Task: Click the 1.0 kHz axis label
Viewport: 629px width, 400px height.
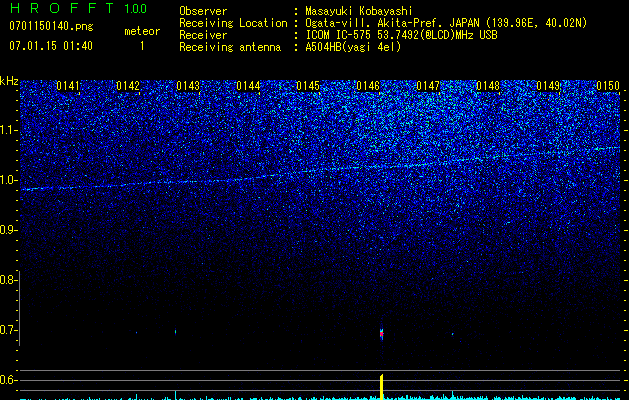Action: coord(8,180)
